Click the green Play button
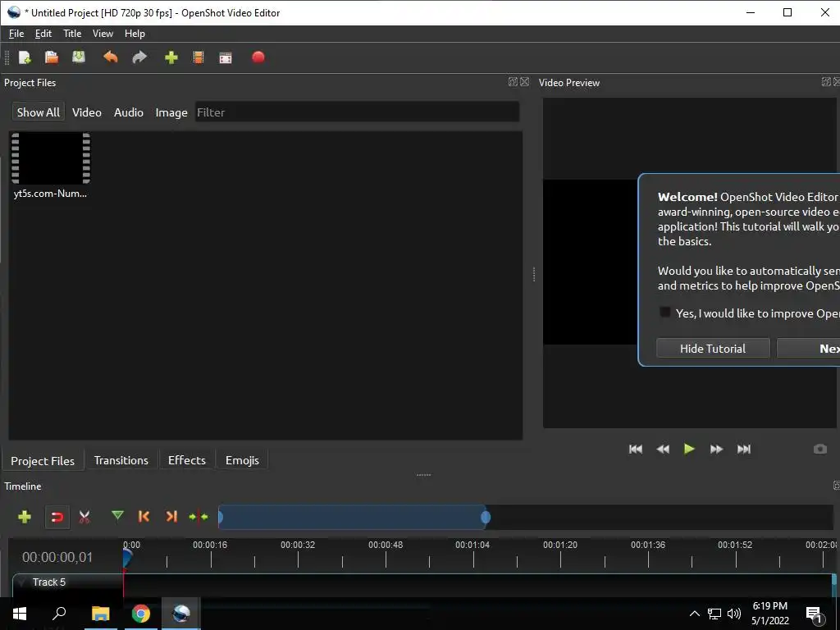The image size is (840, 630). coord(689,449)
